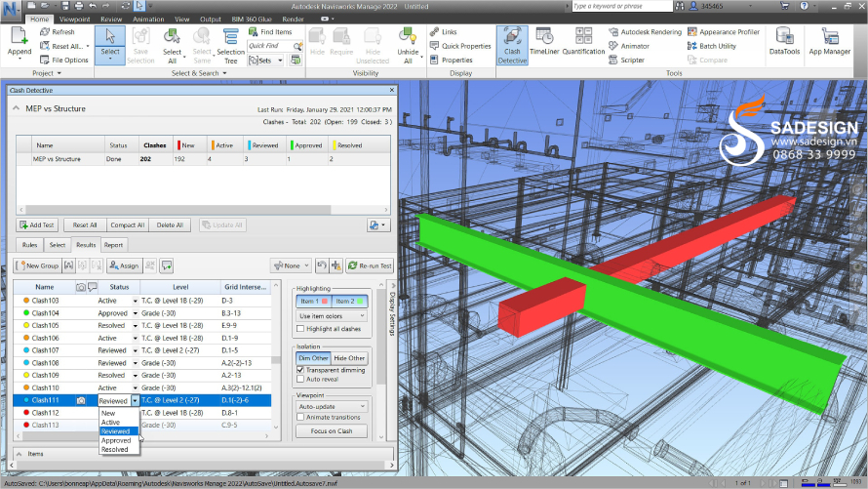Click the Delete All button
Screen dimensions: 868x489
170,224
